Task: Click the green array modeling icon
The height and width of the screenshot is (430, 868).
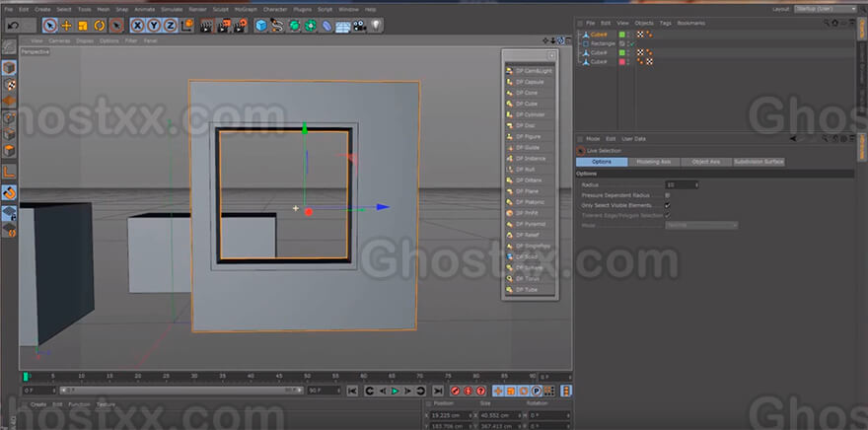Action: (x=311, y=26)
